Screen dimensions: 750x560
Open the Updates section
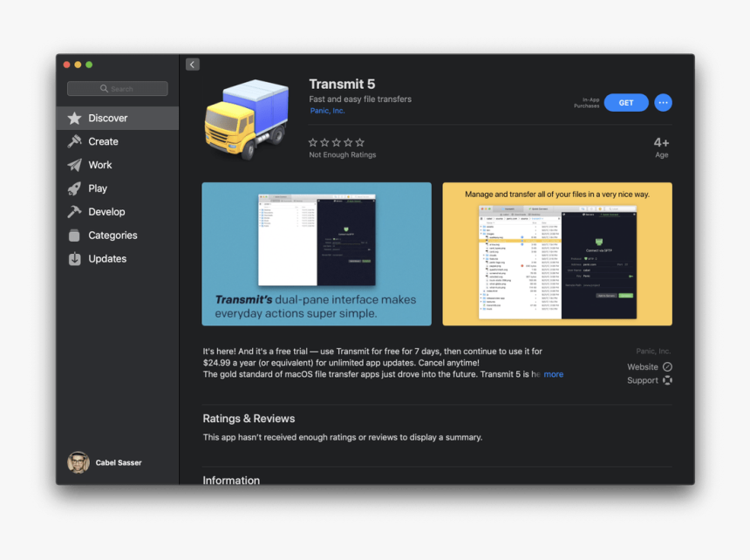pos(118,259)
